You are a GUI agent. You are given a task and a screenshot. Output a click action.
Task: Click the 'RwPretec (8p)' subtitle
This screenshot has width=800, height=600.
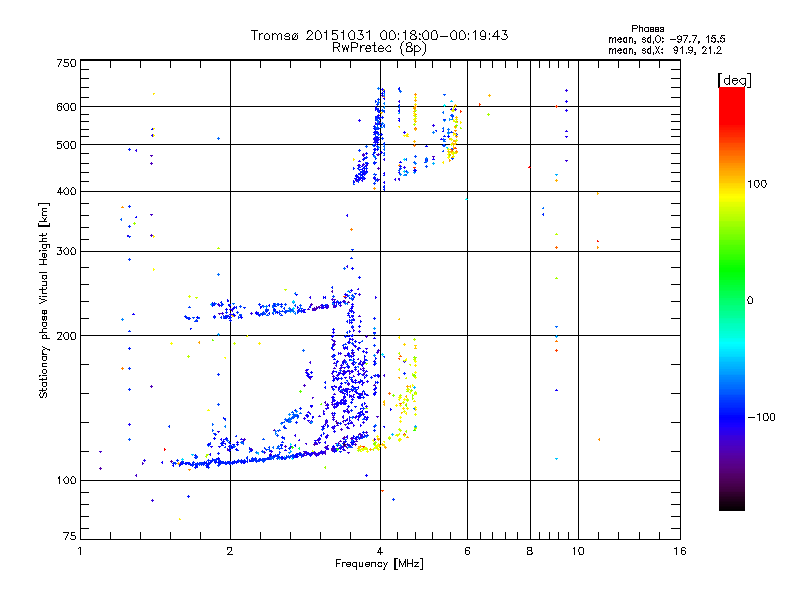[380, 48]
